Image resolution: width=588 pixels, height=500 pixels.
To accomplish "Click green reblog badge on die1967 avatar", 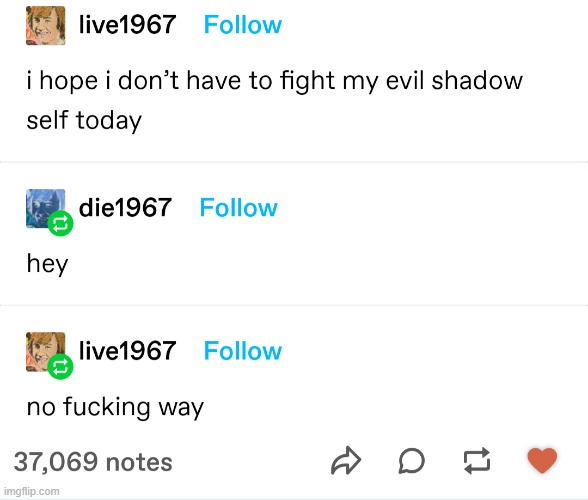I will coord(60,224).
